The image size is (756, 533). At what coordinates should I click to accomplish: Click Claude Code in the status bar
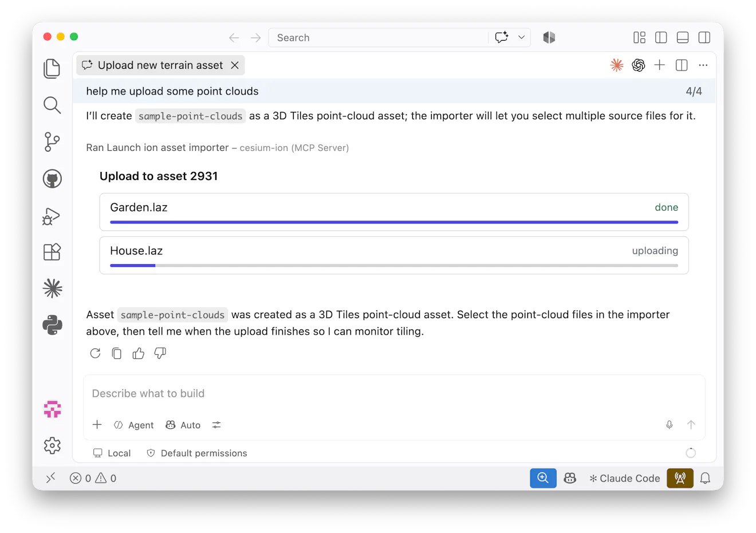tap(625, 478)
